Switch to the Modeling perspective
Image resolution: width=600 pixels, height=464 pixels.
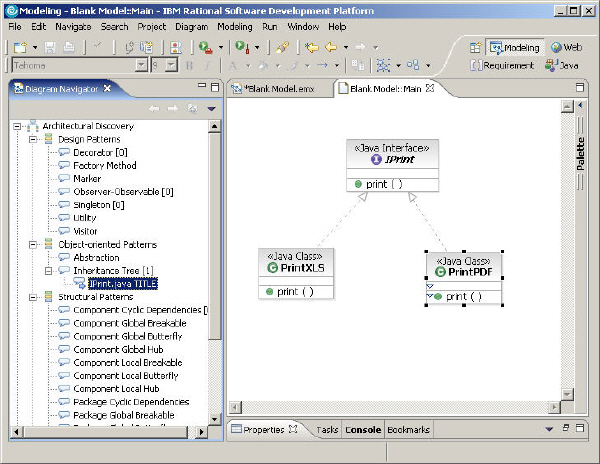[515, 47]
